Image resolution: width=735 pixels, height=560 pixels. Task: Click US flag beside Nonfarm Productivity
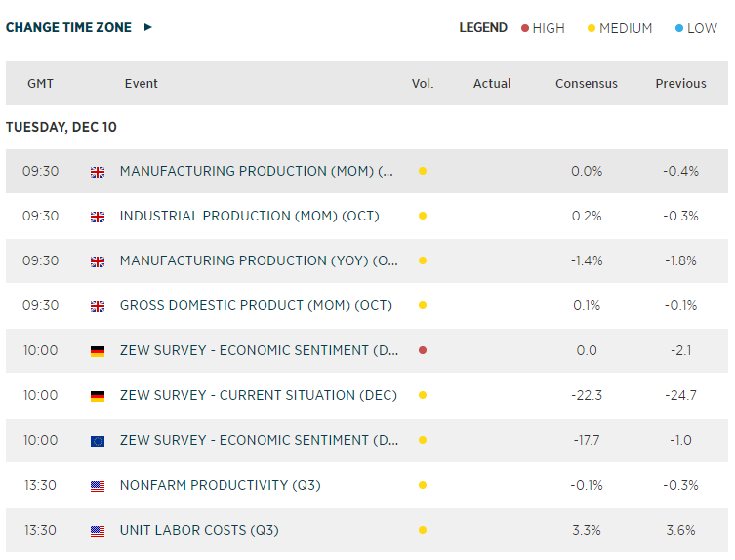tap(98, 486)
